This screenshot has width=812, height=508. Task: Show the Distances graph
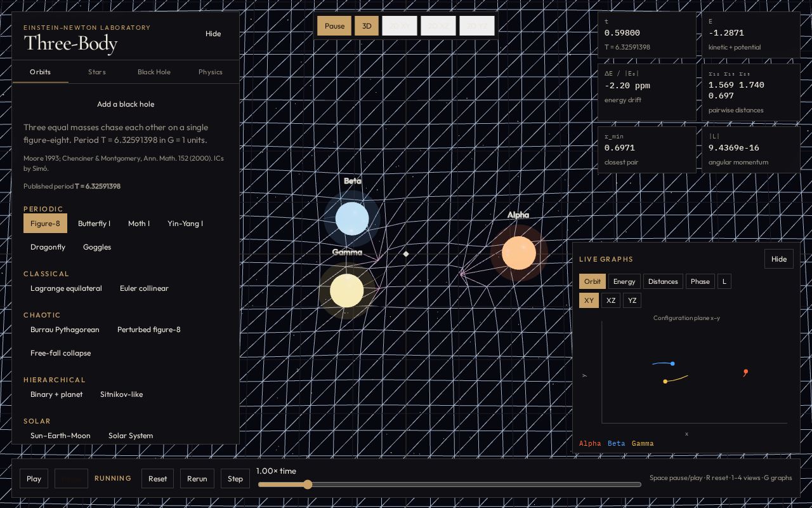(x=663, y=281)
